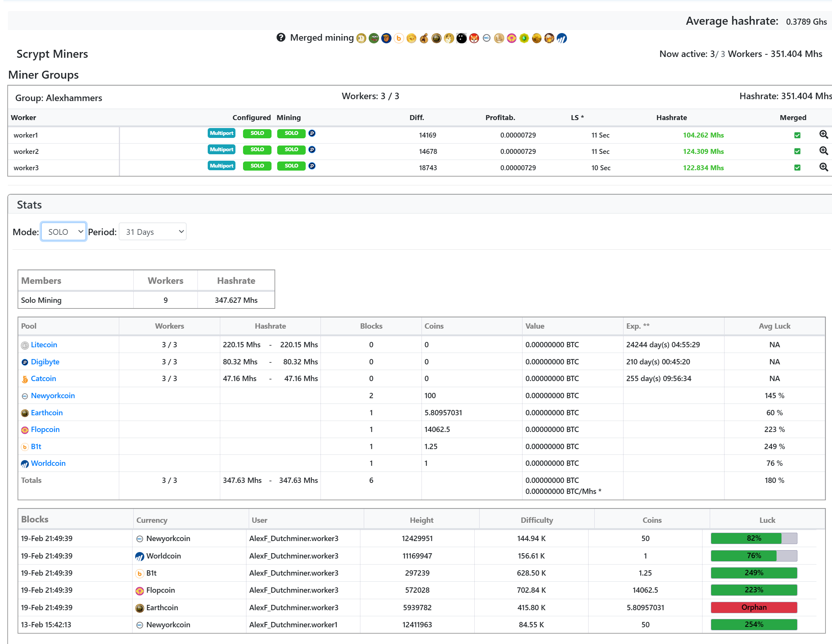
Task: Click the beer mug coin icon
Action: pos(549,38)
